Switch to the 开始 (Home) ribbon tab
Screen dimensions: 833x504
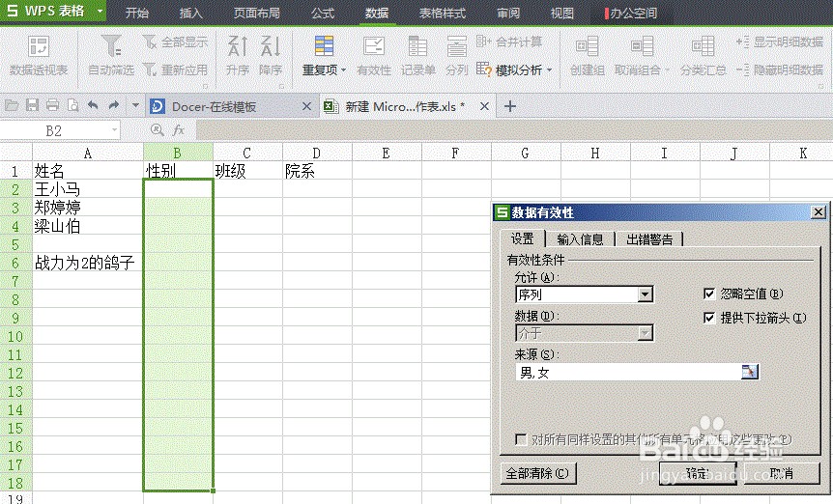tap(136, 13)
